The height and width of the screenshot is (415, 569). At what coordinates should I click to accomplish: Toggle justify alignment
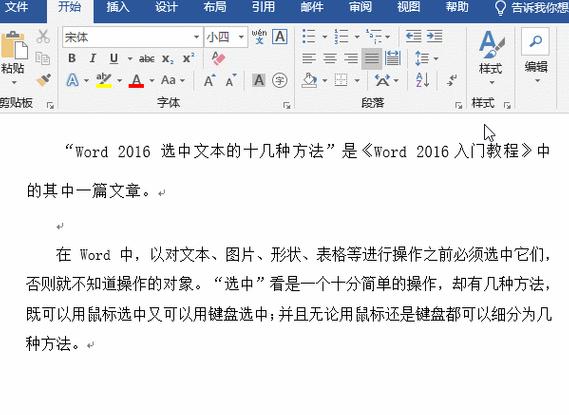pyautogui.click(x=372, y=58)
